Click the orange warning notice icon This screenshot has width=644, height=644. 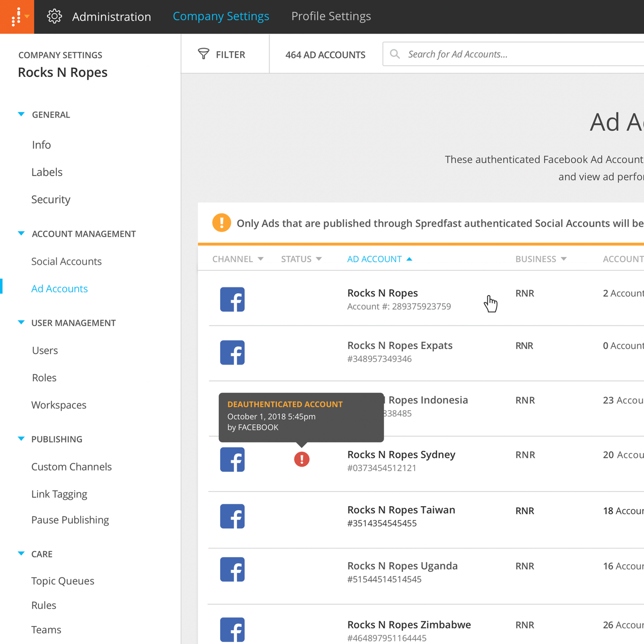pyautogui.click(x=222, y=223)
